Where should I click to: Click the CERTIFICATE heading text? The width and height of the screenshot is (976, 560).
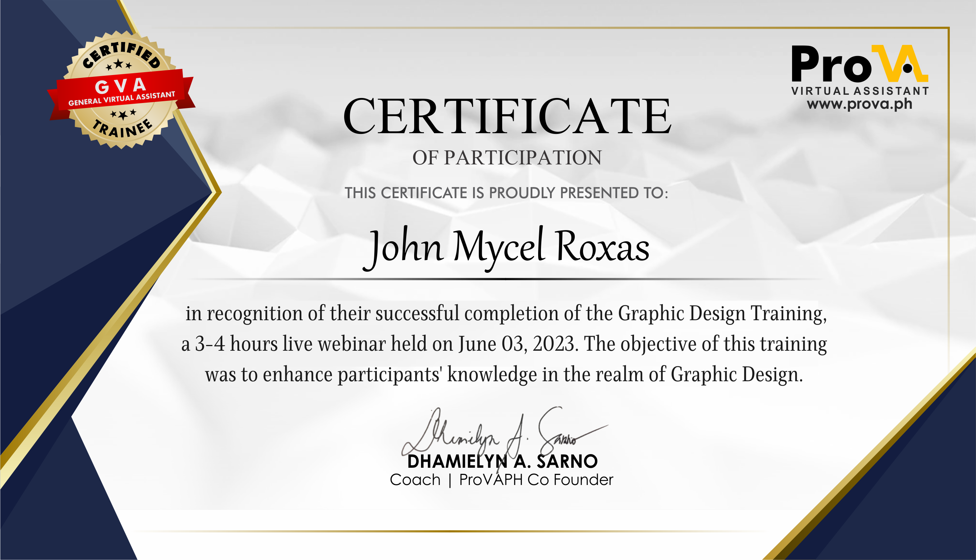(x=507, y=116)
